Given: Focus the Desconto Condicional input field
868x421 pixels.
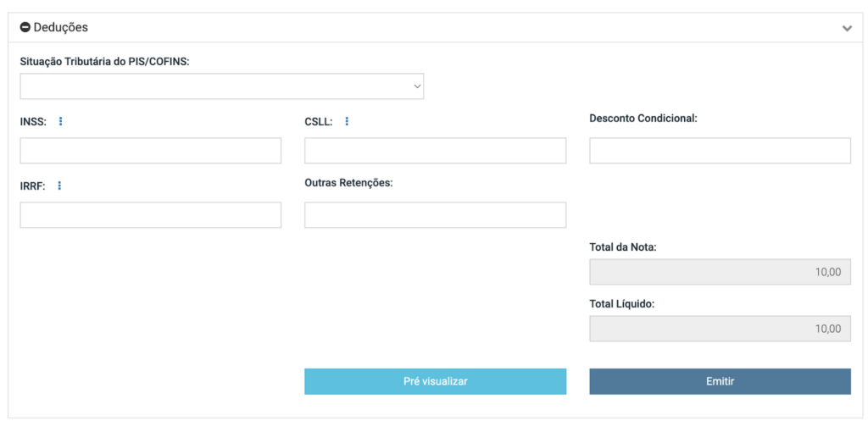Looking at the screenshot, I should [x=720, y=151].
